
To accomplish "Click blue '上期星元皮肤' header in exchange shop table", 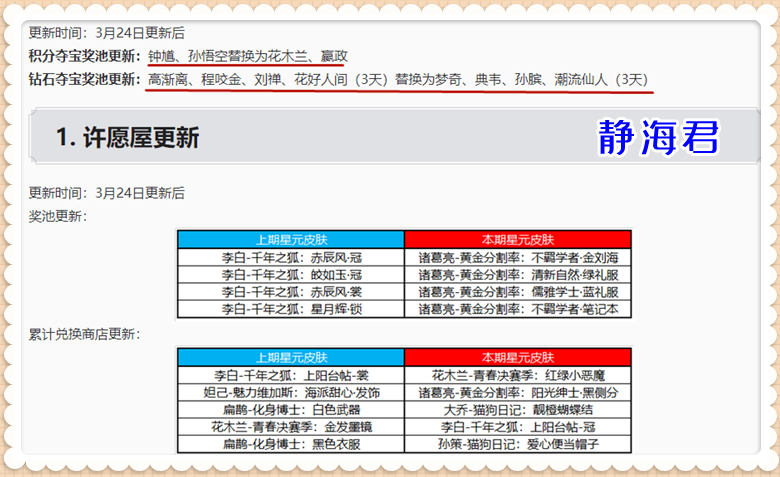I will (x=292, y=358).
